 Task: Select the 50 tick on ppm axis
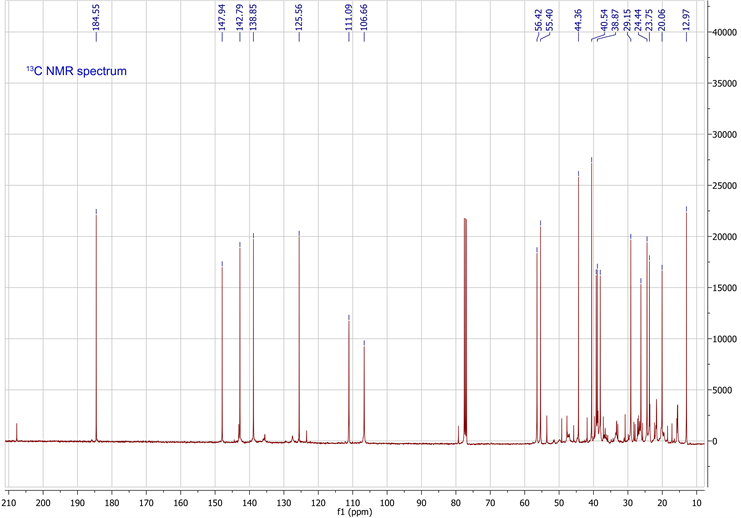(x=559, y=503)
